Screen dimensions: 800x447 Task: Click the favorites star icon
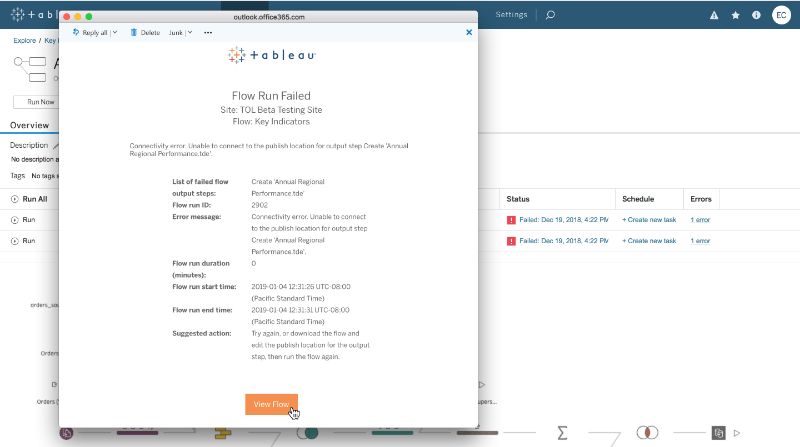(735, 16)
